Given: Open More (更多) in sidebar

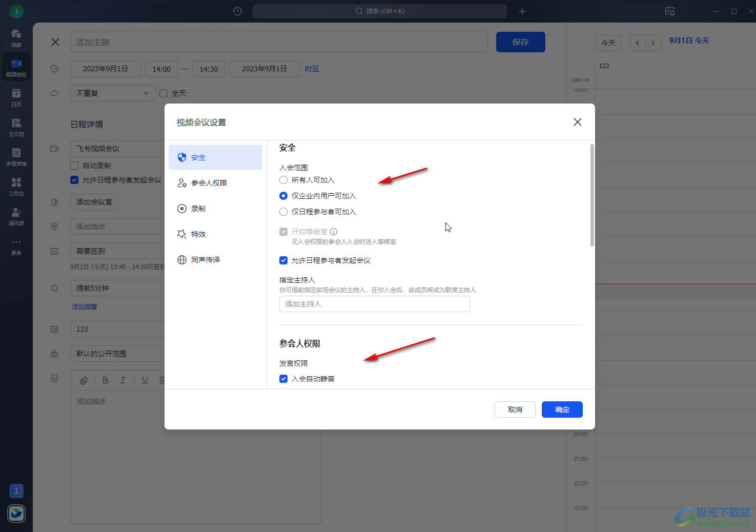Looking at the screenshot, I should tap(16, 246).
